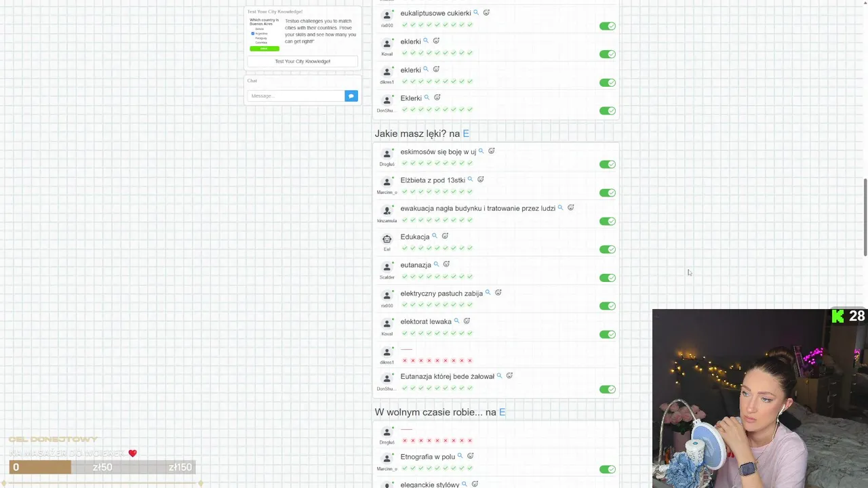Click into the chat Message input field
868x488 pixels.
point(296,96)
